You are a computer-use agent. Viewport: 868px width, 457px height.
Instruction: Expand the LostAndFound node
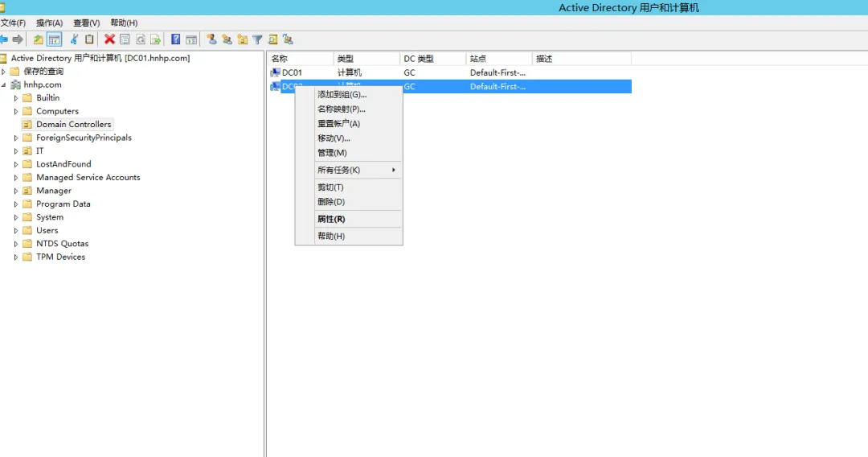(16, 164)
